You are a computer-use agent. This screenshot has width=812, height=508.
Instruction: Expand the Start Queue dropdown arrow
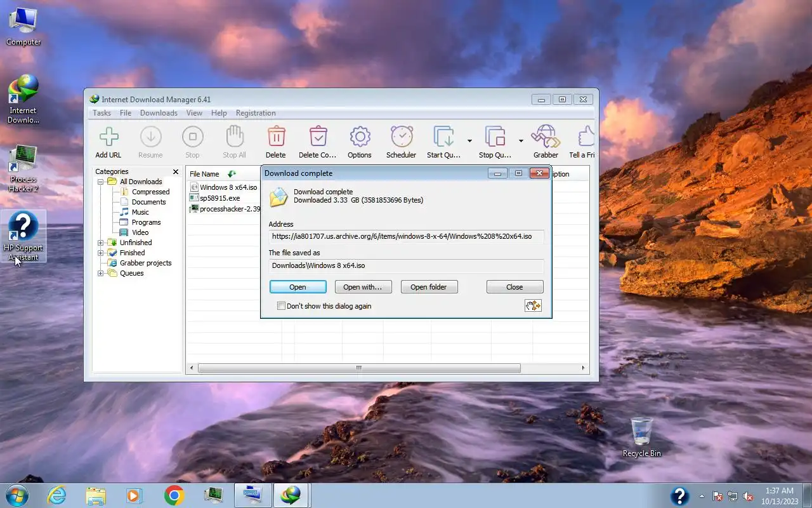[x=469, y=140]
